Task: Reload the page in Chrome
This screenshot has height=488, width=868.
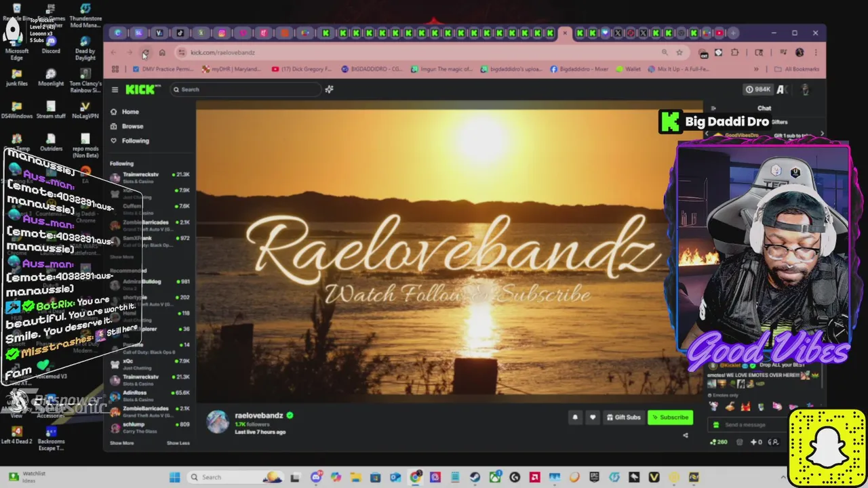Action: coord(145,53)
